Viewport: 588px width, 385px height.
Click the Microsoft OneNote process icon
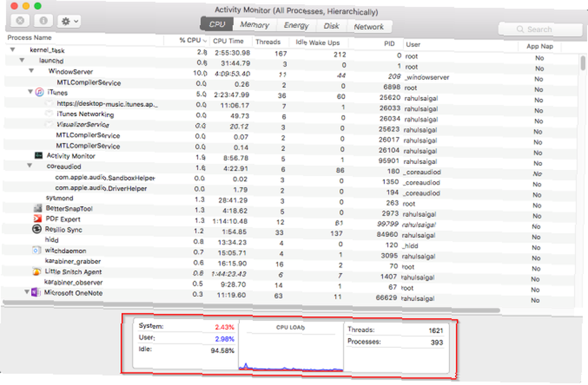pos(36,292)
